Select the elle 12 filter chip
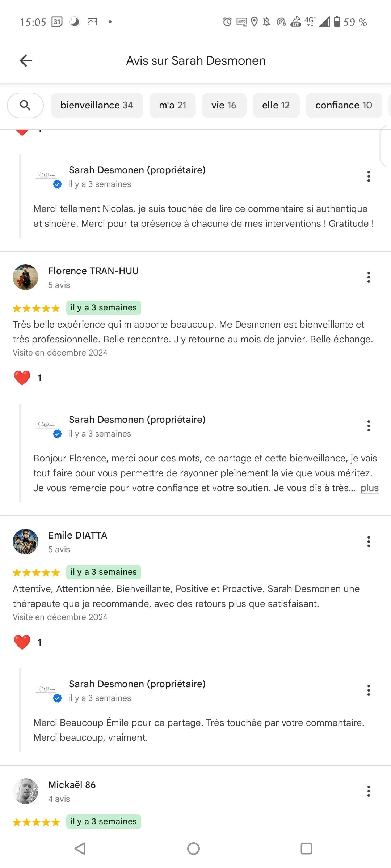391x868 pixels. point(276,105)
